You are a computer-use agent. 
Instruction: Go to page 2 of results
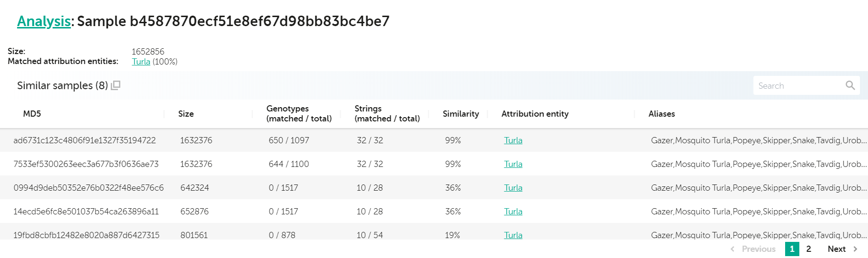[x=809, y=249]
